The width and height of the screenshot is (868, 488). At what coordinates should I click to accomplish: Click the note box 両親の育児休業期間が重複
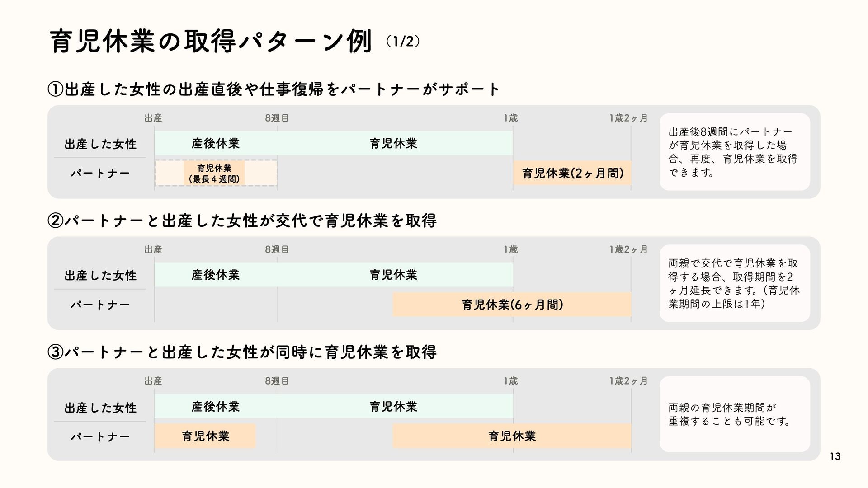pyautogui.click(x=735, y=414)
